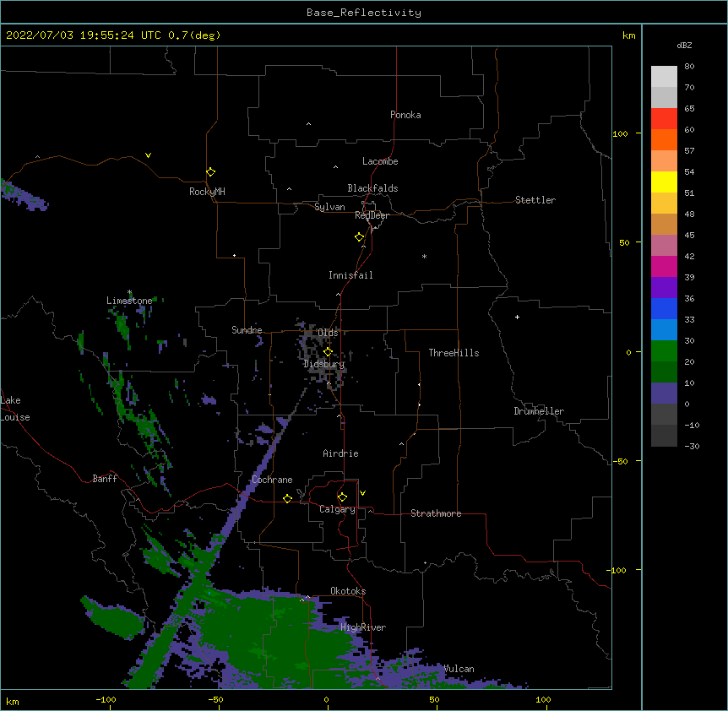Screen dimensions: 728x711
Task: Click the Sundre town label
Action: tap(247, 330)
